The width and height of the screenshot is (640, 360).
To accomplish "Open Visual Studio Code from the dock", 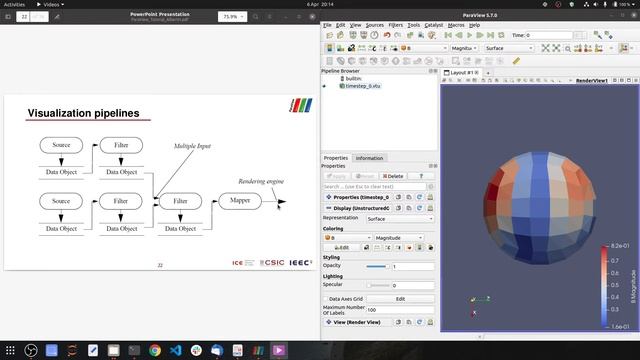I will coord(176,350).
